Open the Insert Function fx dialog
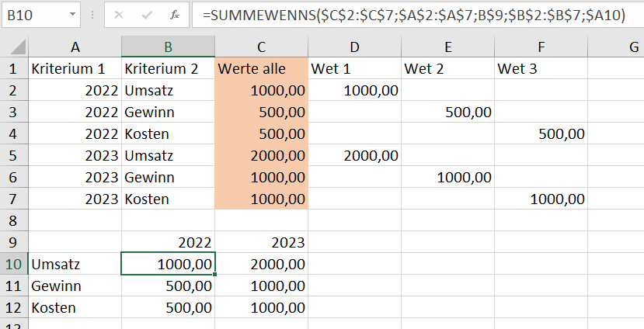This screenshot has width=644, height=329. 175,16
